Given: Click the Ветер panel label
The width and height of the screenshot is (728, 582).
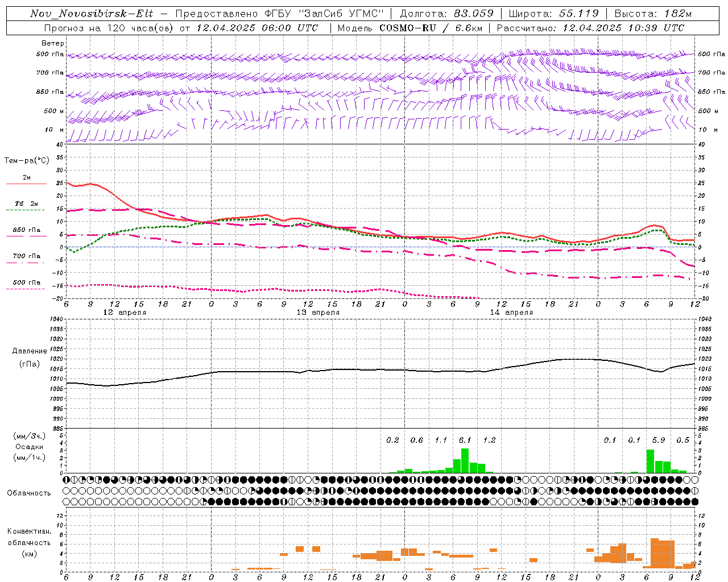Looking at the screenshot, I should [53, 43].
